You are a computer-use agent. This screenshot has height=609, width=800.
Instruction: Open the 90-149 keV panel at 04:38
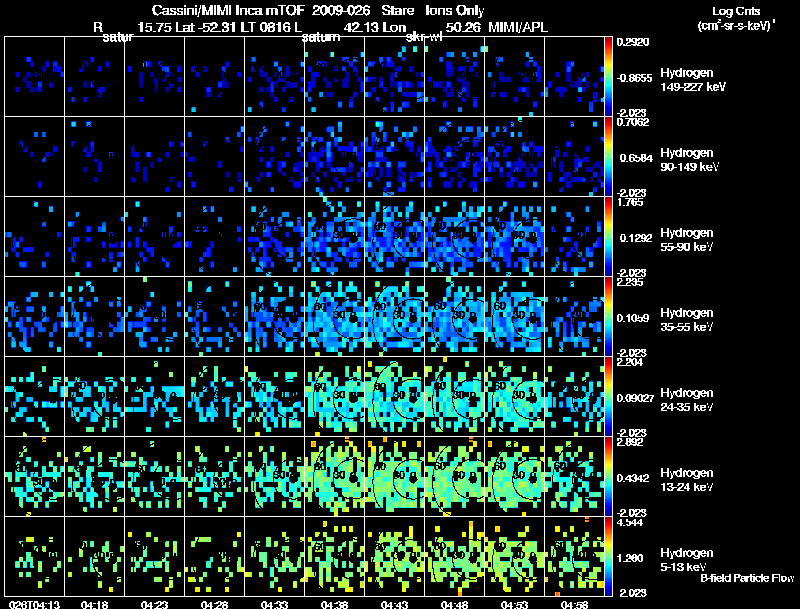coord(335,157)
